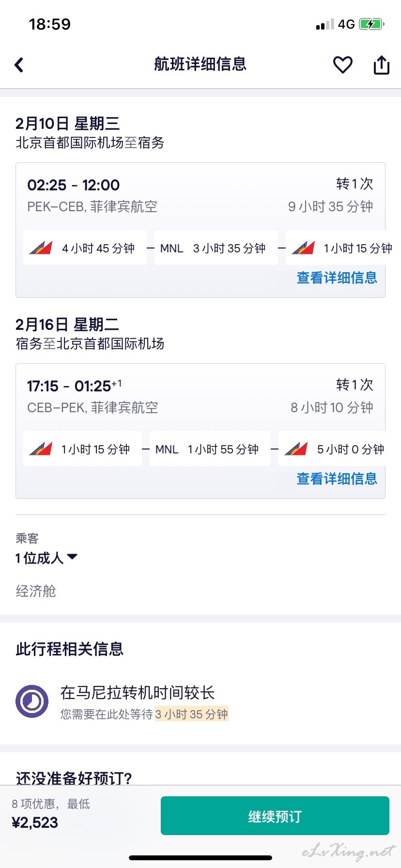Open 查看详细信息 for outbound flight
This screenshot has height=868, width=401.
[x=337, y=278]
